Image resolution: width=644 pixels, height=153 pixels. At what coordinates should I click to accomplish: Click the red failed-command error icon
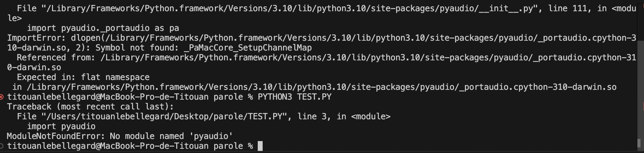2,97
